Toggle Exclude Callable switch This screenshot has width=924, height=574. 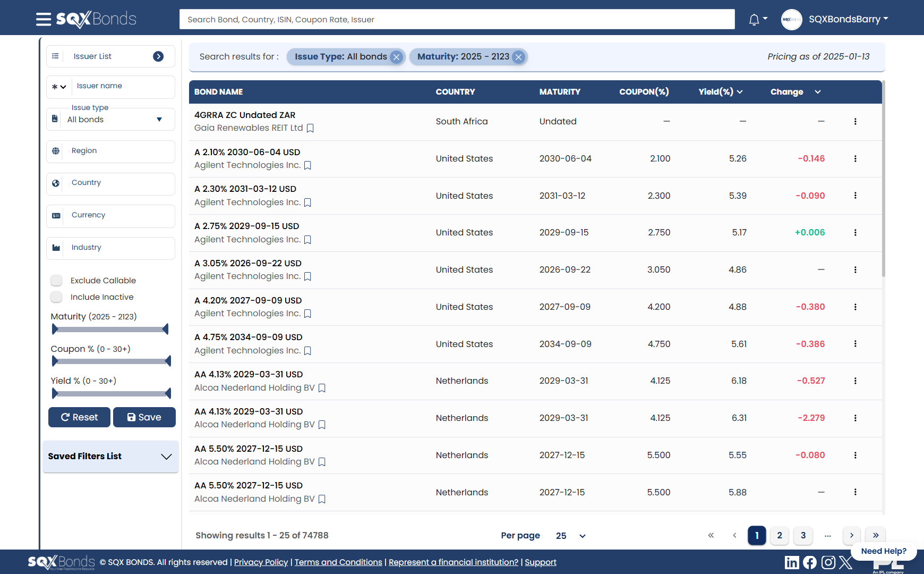pyautogui.click(x=56, y=280)
